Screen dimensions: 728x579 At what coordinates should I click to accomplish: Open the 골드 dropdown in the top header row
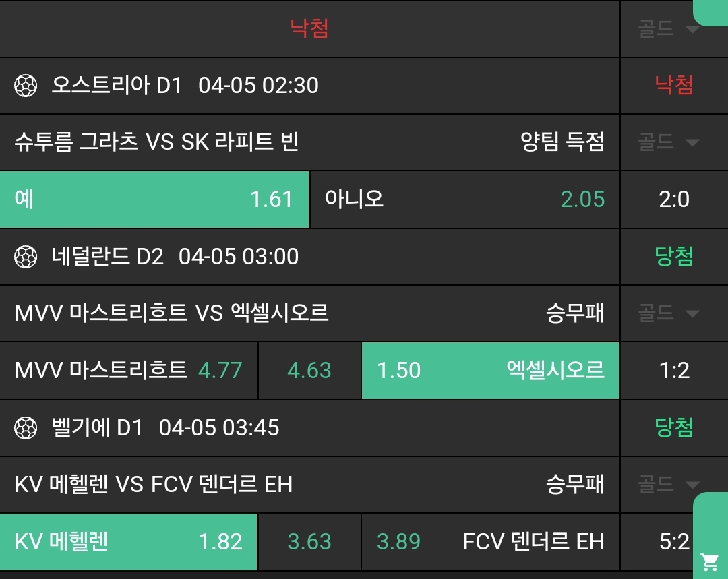669,29
